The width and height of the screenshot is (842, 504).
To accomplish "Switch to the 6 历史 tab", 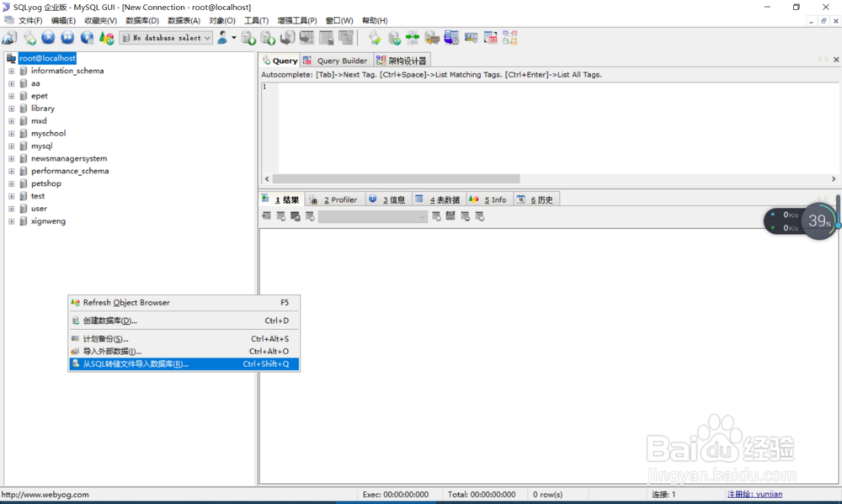I will tap(536, 199).
